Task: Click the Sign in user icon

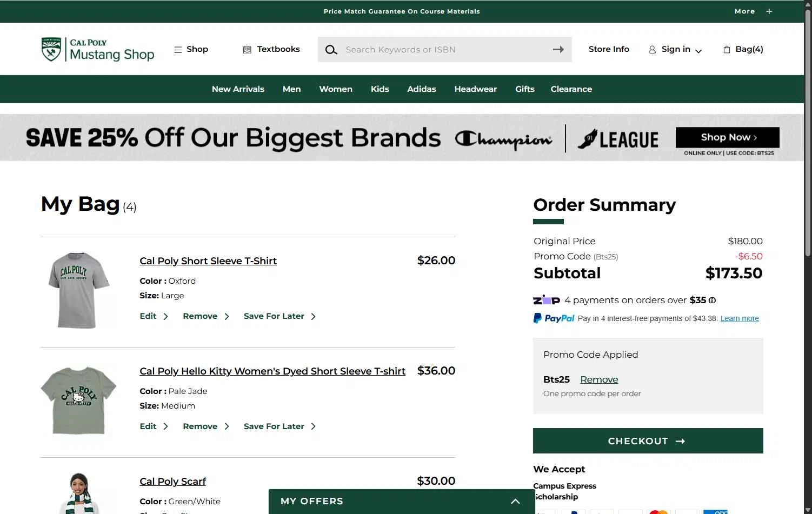Action: 652,50
